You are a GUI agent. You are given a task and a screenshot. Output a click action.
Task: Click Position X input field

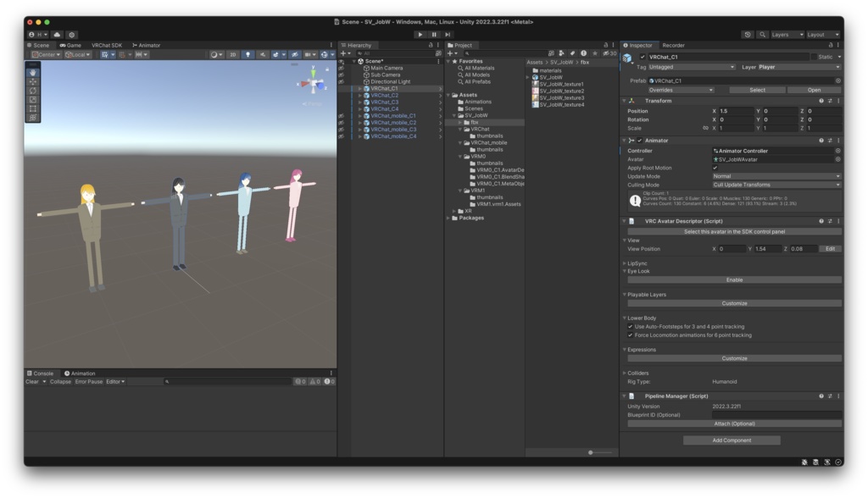736,111
